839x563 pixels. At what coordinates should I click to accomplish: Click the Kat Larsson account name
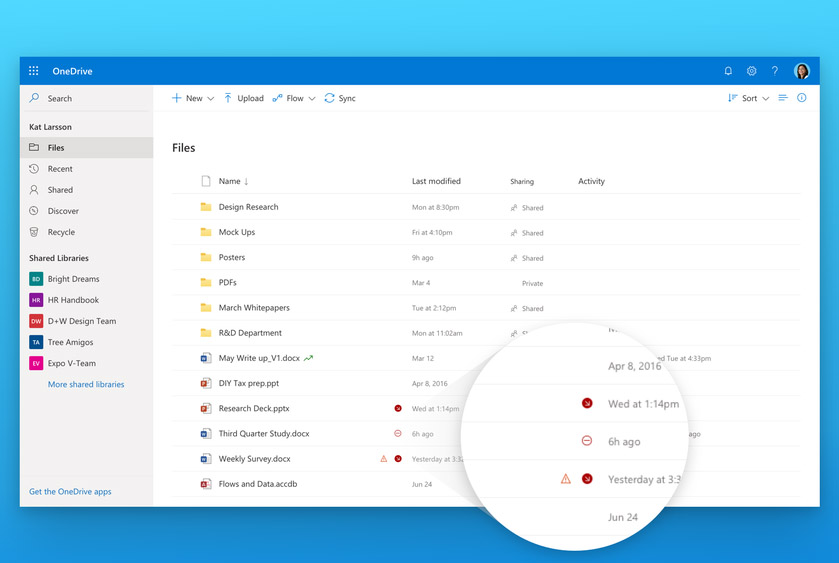pyautogui.click(x=50, y=127)
